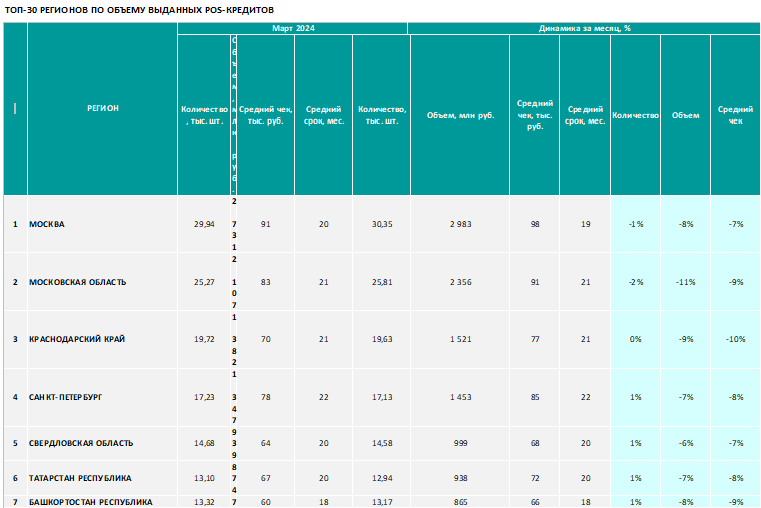Select volume cell 1 521
Image resolution: width=761 pixels, height=508 pixels.
460,339
